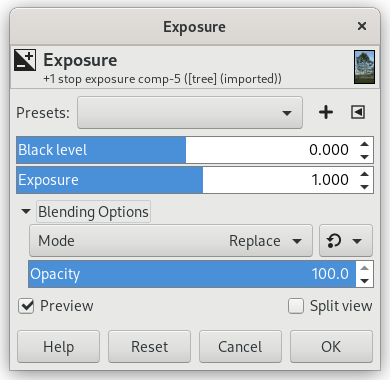Disable the Preview checkbox
This screenshot has height=380, width=390.
click(x=26, y=306)
